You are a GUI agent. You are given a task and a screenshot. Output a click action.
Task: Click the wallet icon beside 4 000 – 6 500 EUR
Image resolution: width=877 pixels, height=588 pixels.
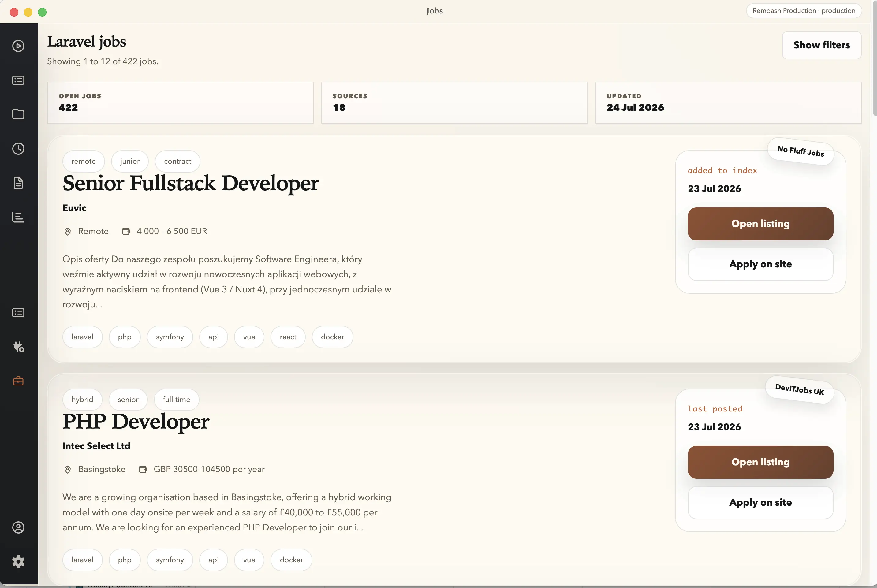pyautogui.click(x=126, y=231)
